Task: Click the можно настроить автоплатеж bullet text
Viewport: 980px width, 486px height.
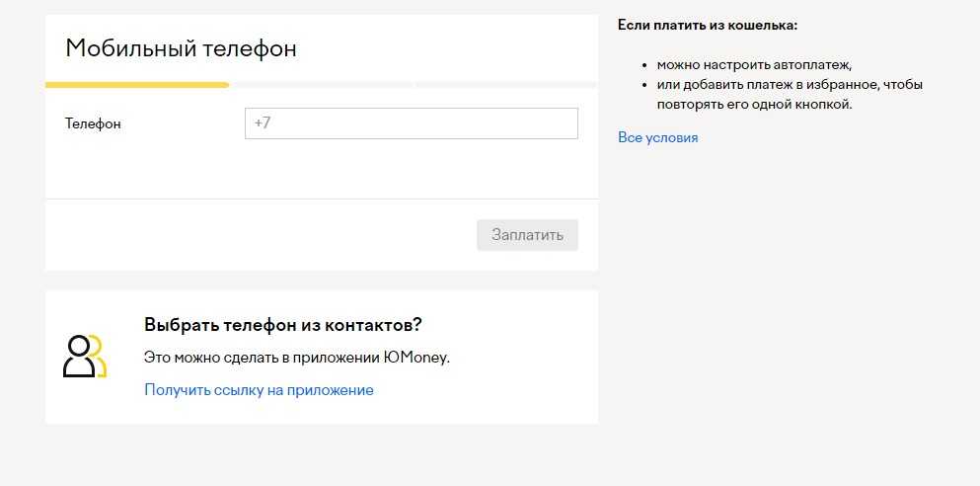Action: pos(754,65)
